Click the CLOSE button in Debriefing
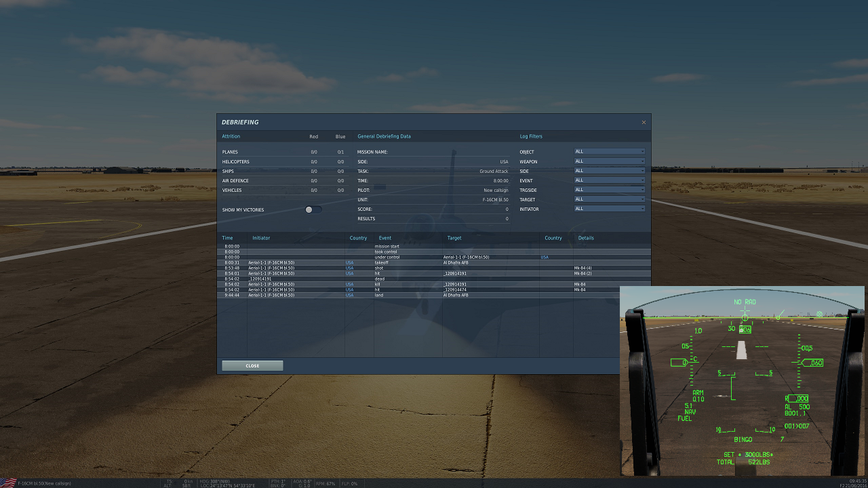 pyautogui.click(x=252, y=365)
